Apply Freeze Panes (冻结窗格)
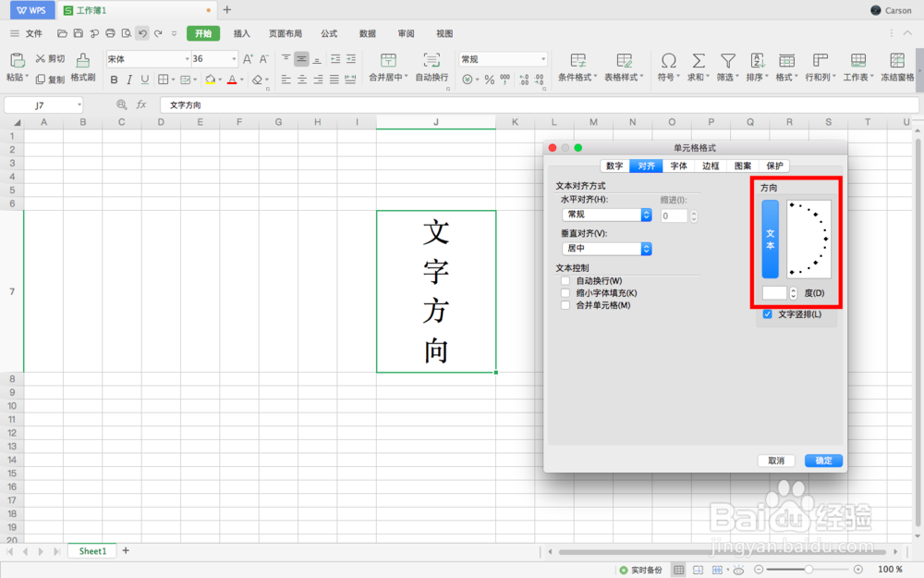924x578 pixels. [x=897, y=65]
